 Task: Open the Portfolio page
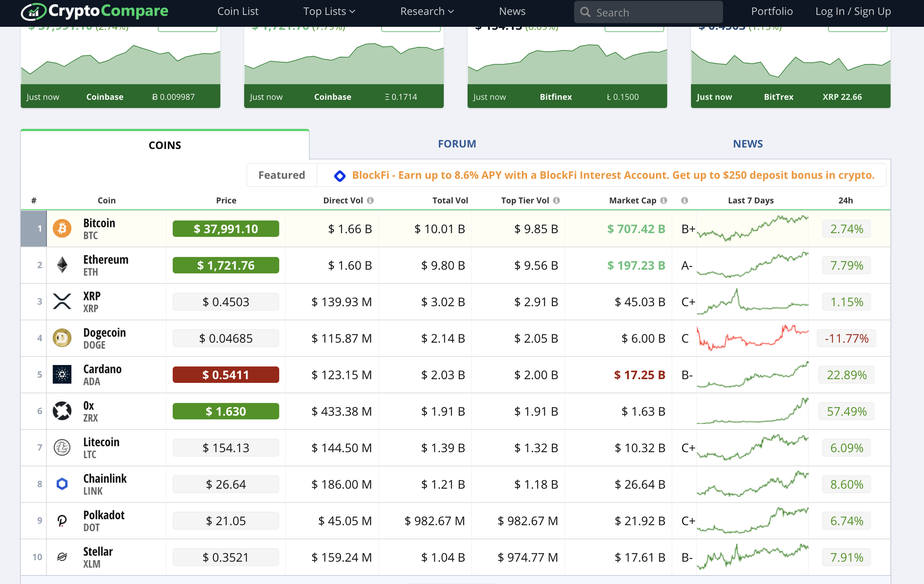772,11
